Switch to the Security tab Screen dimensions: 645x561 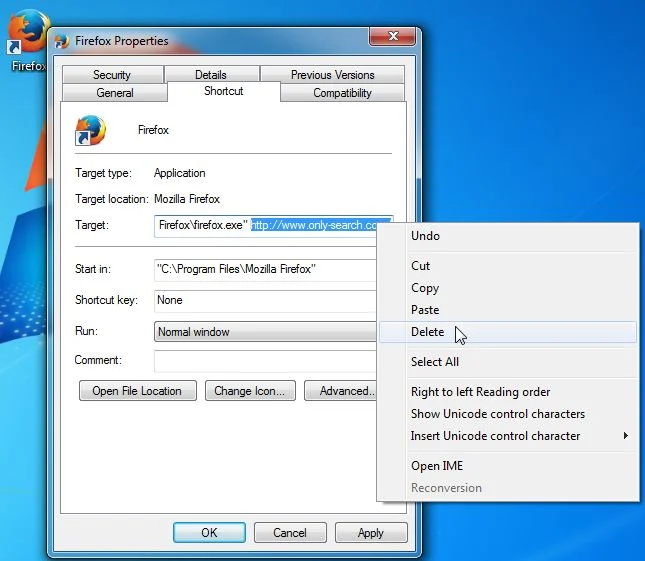pyautogui.click(x=112, y=75)
